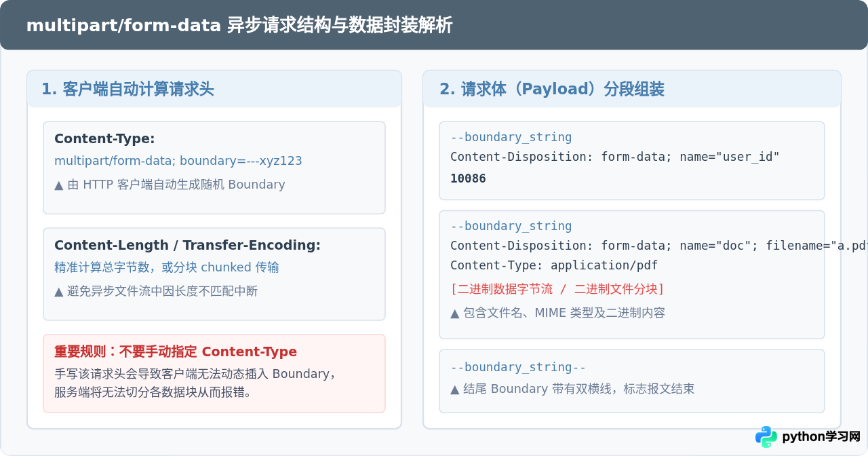The width and height of the screenshot is (868, 456).
Task: Click Content-Disposition line with name="user_id"
Action: click(x=615, y=157)
